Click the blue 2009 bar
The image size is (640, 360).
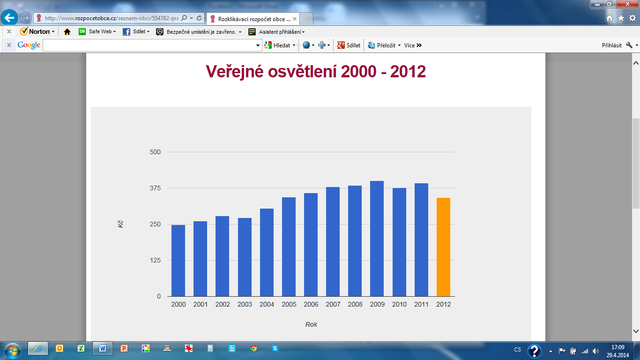(377, 239)
